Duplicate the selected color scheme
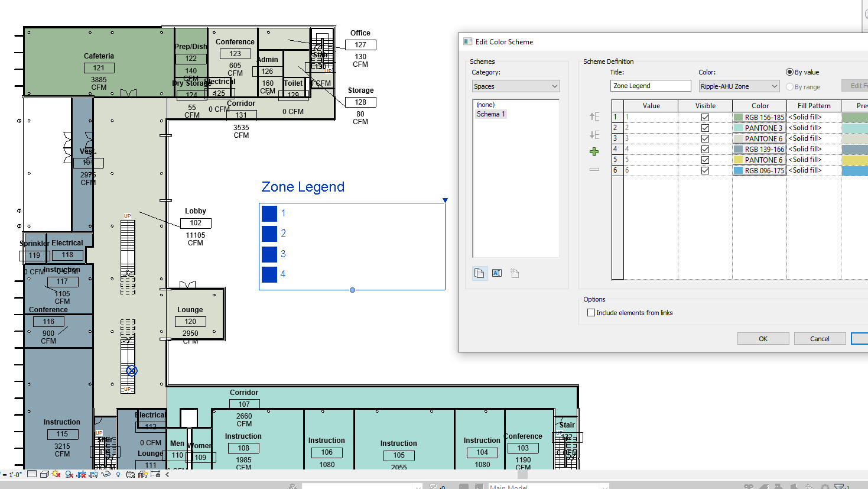This screenshot has height=489, width=868. [479, 273]
